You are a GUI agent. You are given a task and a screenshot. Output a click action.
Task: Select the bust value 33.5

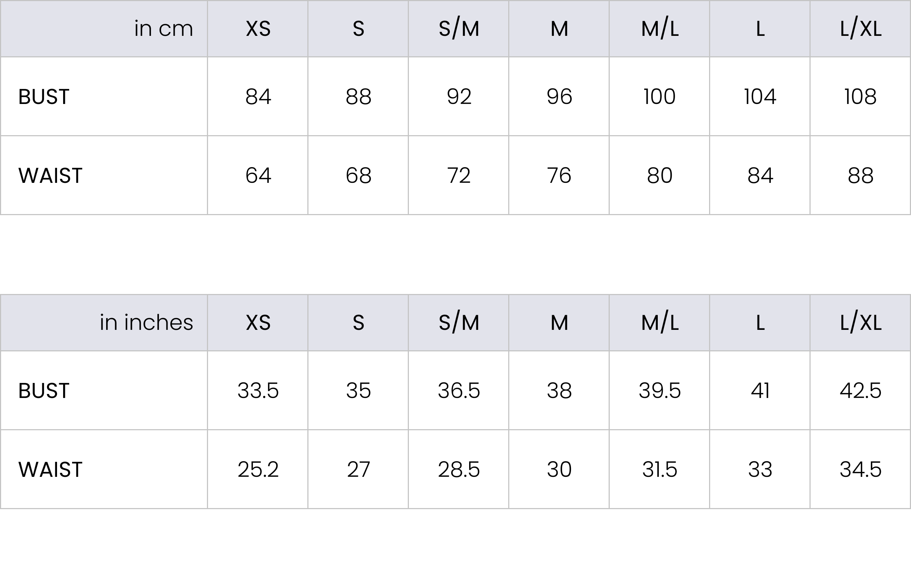[258, 390]
